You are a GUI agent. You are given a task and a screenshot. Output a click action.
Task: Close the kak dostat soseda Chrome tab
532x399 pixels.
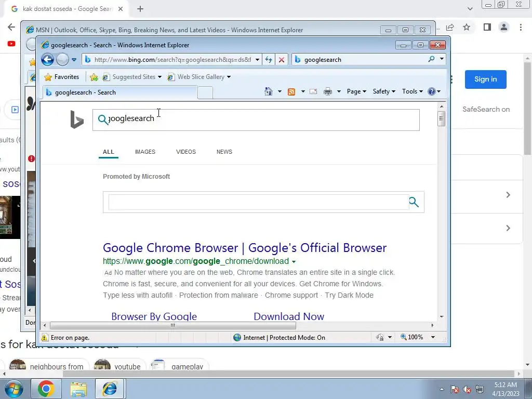(x=121, y=9)
